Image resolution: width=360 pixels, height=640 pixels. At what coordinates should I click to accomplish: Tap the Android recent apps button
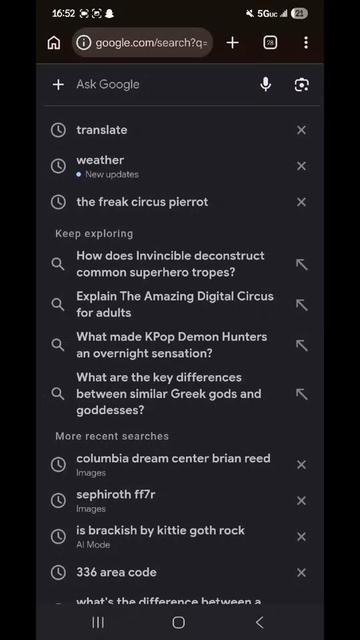[x=98, y=622]
